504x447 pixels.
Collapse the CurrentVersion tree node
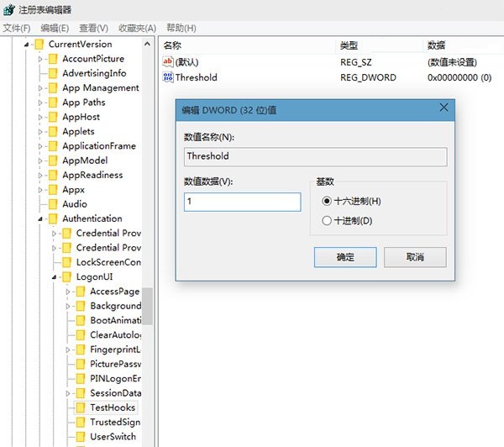click(x=27, y=45)
